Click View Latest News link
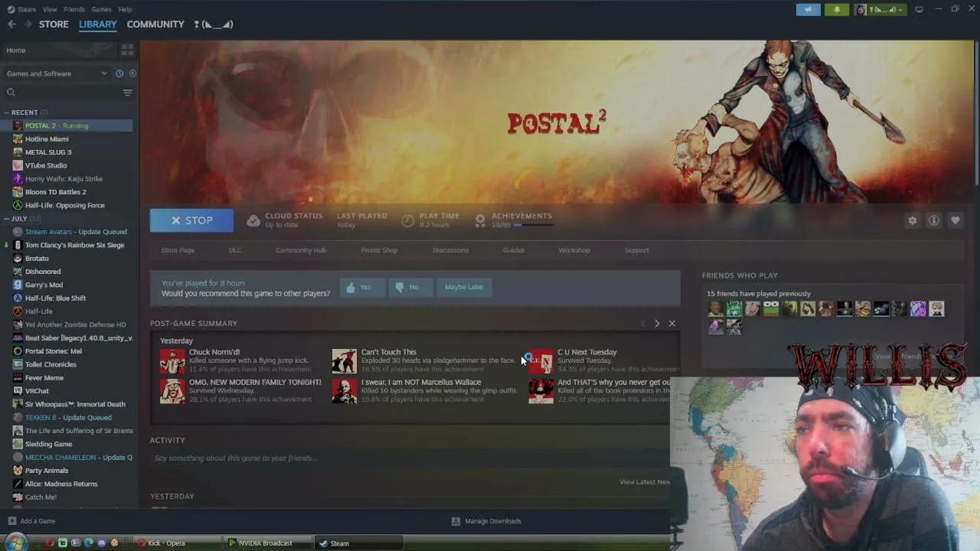Viewport: 980px width, 551px height. [x=645, y=482]
